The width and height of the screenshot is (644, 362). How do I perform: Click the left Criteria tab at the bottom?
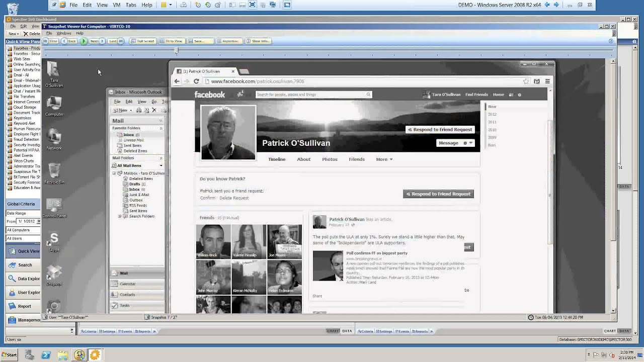(89, 331)
